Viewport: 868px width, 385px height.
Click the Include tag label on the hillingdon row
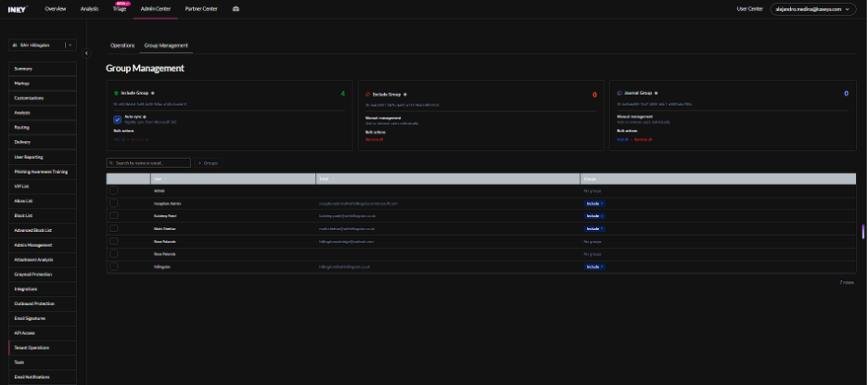(x=593, y=266)
